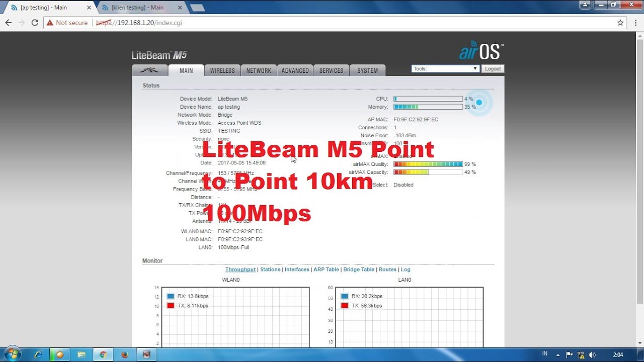Open Internet Explorer from taskbar

click(38, 354)
